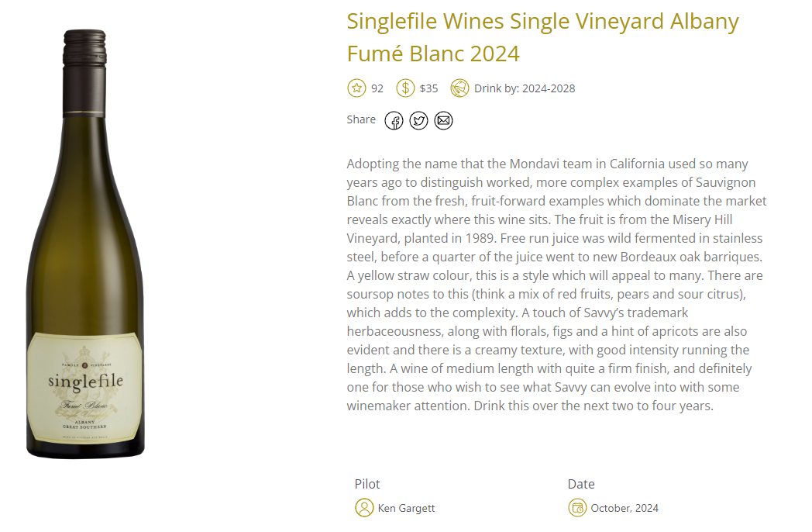Click the wine review description paragraph
Viewport: 812px width, 532px height.
(556, 285)
